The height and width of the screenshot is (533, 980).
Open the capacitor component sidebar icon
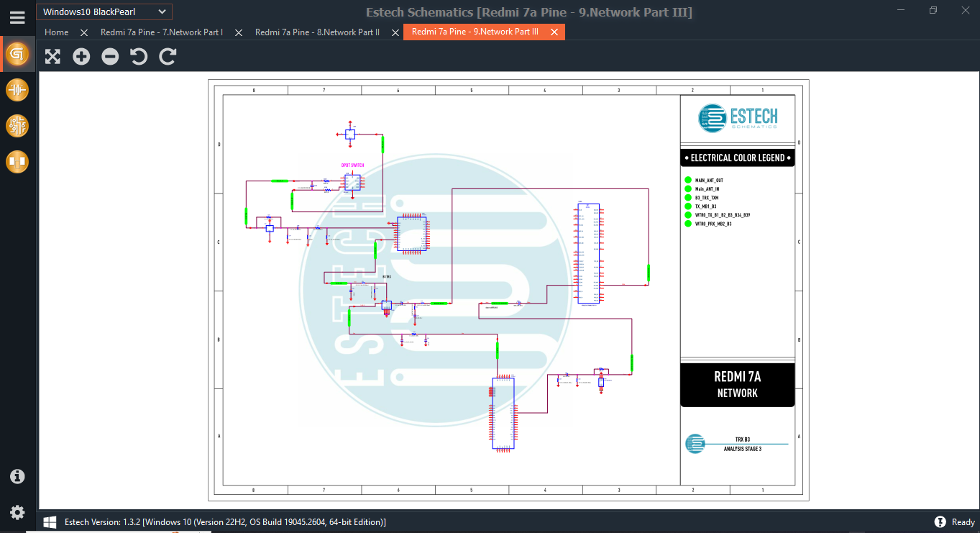[x=17, y=90]
